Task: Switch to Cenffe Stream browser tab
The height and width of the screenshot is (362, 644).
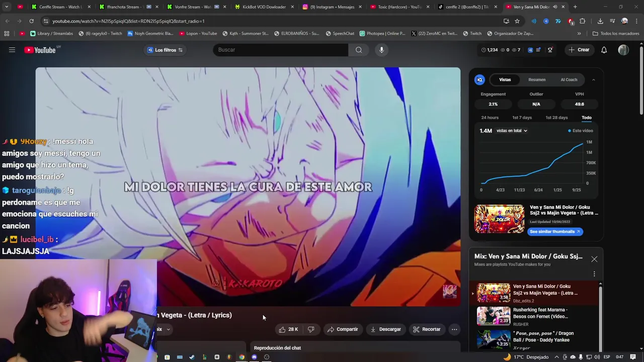Action: 60,7
